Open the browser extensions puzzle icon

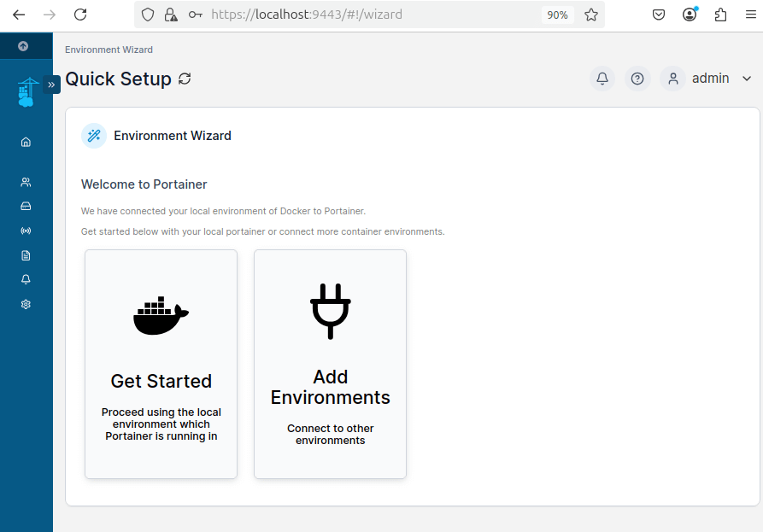point(720,15)
